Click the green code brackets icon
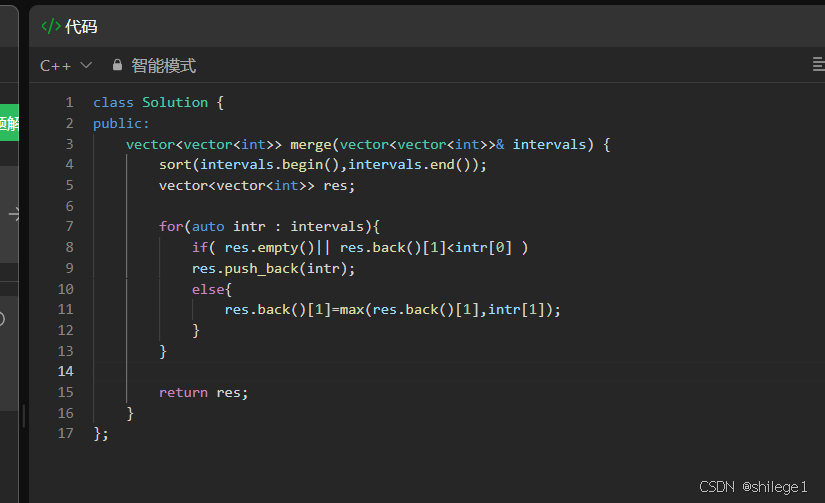The width and height of the screenshot is (825, 503). [51, 26]
